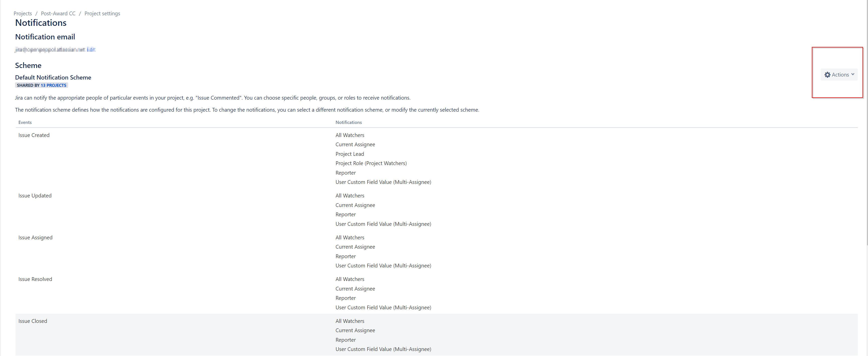The width and height of the screenshot is (868, 356).
Task: Click Multi-Assignee field value under Issue Assigned
Action: click(x=383, y=266)
